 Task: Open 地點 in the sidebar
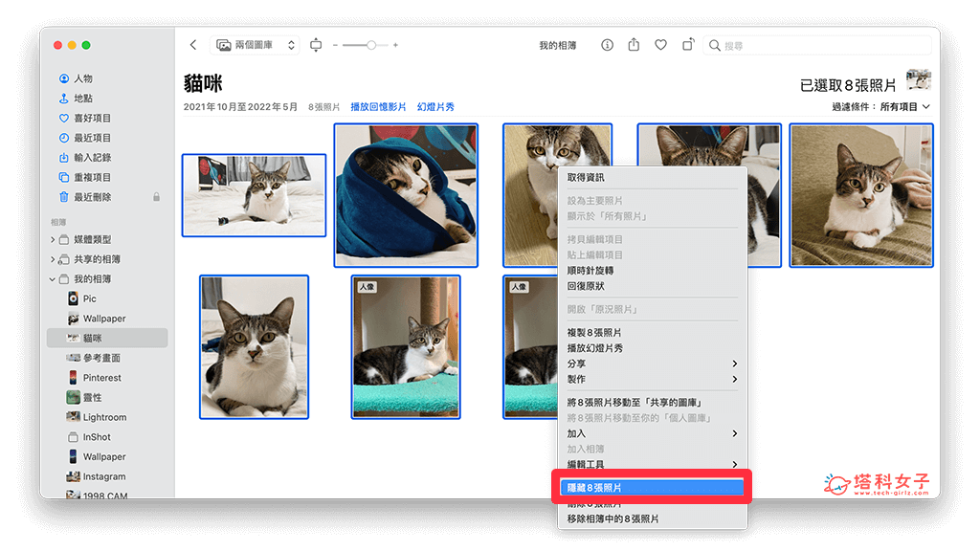point(83,99)
